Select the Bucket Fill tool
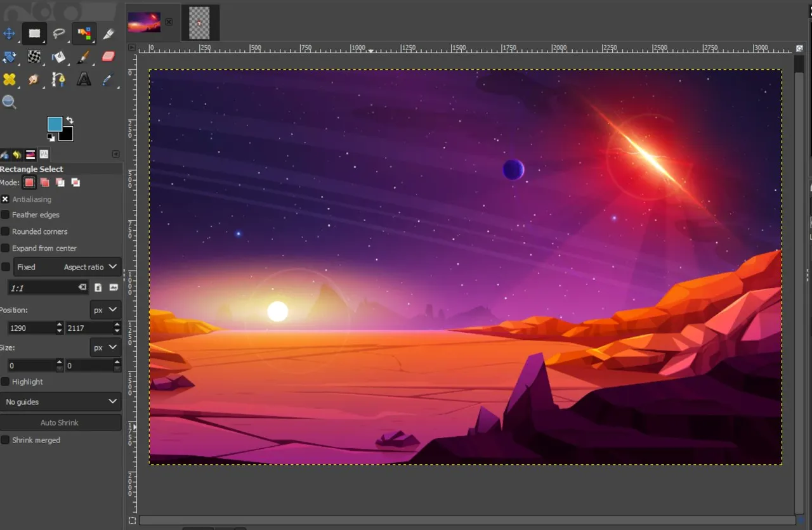812x530 pixels. (59, 57)
